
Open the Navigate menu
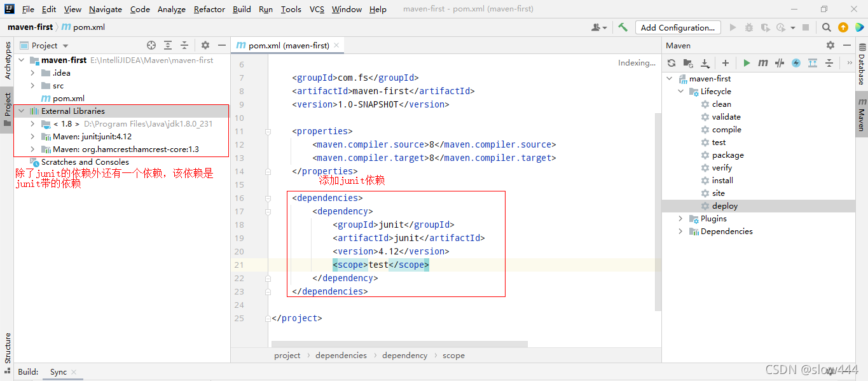pyautogui.click(x=106, y=9)
